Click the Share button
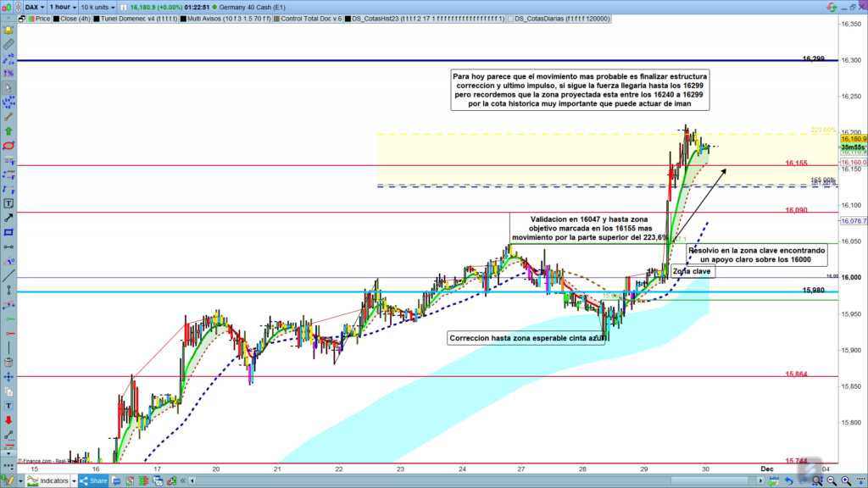 pos(93,481)
